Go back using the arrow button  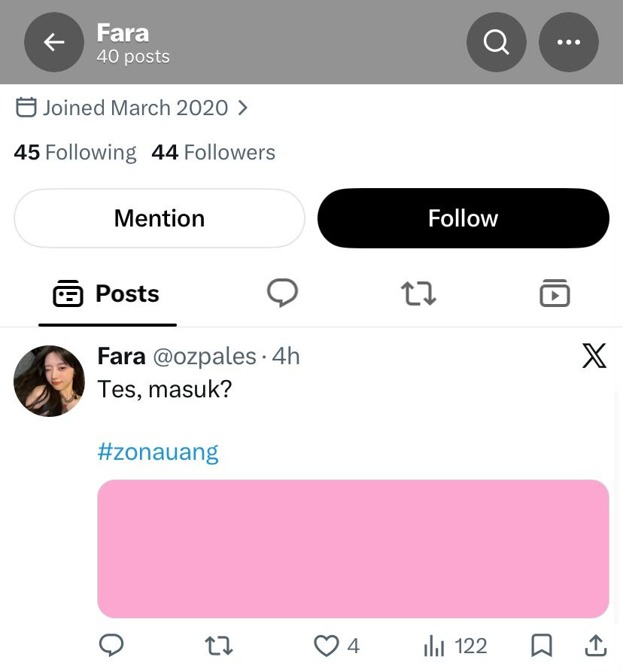pos(54,42)
